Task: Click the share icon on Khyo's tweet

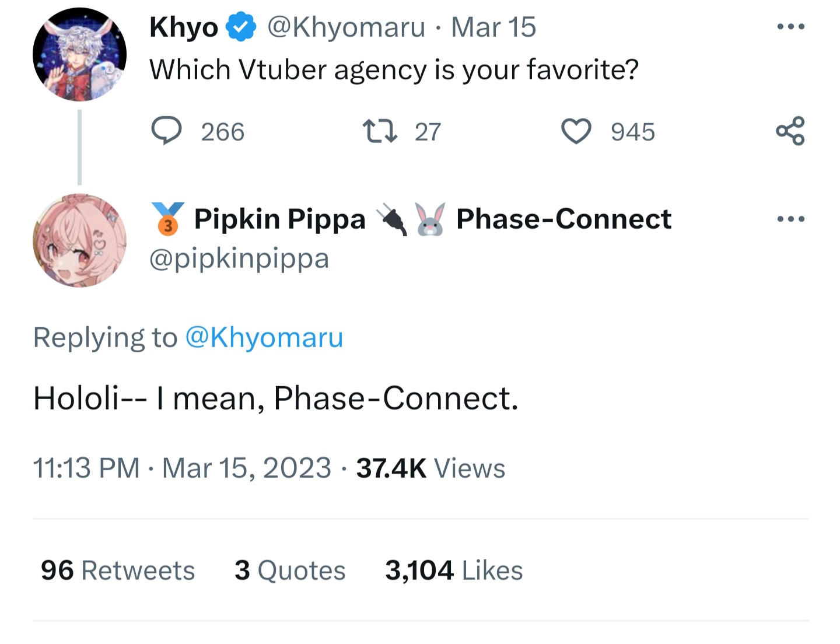Action: pos(790,131)
